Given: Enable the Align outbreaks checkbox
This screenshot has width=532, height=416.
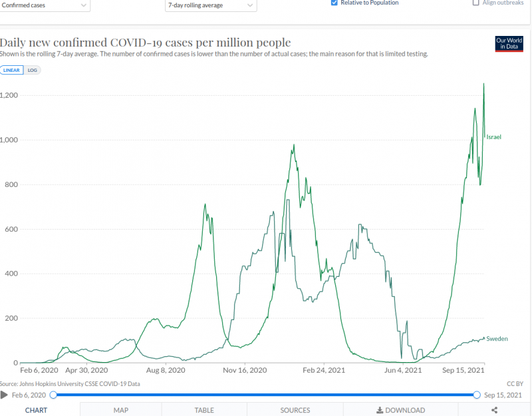Looking at the screenshot, I should [475, 3].
